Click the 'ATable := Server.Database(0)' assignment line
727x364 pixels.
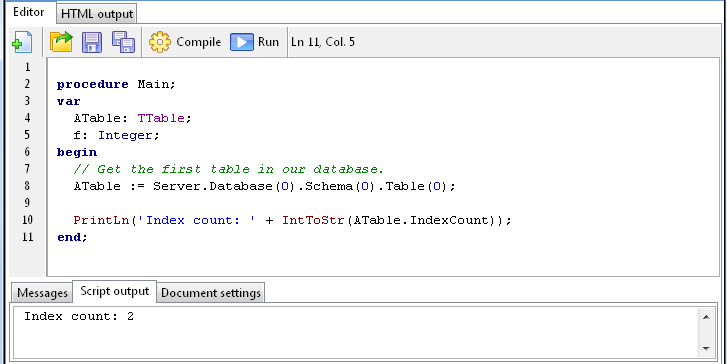tap(265, 186)
